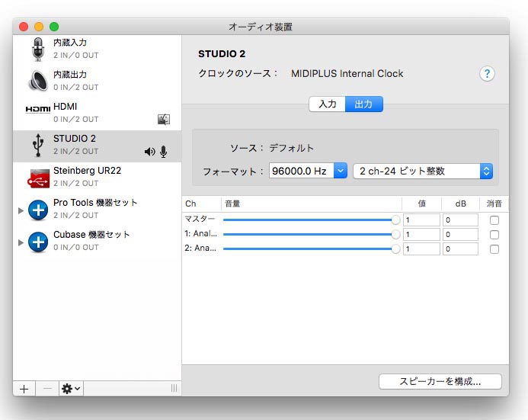Mute the Master channel checkbox

pyautogui.click(x=494, y=220)
